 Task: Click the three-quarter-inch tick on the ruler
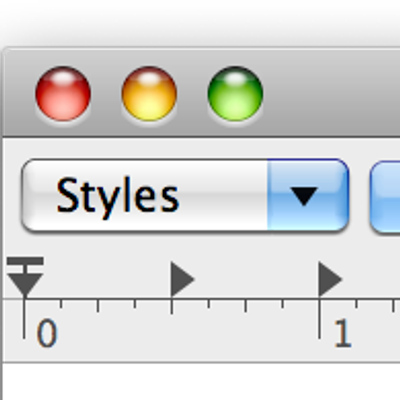(x=246, y=306)
